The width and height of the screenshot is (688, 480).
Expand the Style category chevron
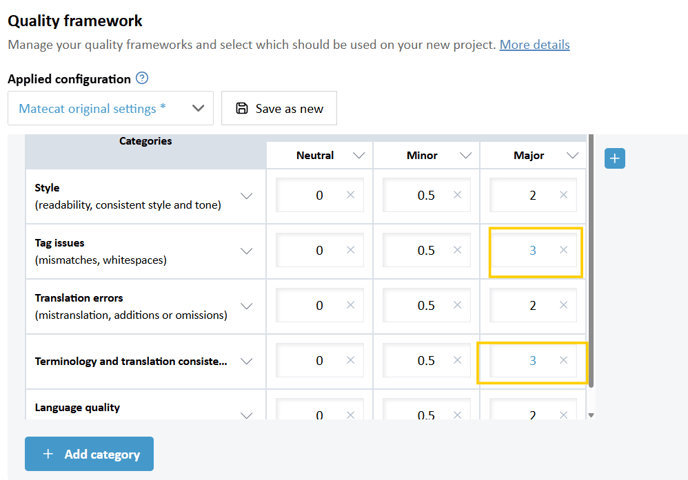pyautogui.click(x=246, y=196)
